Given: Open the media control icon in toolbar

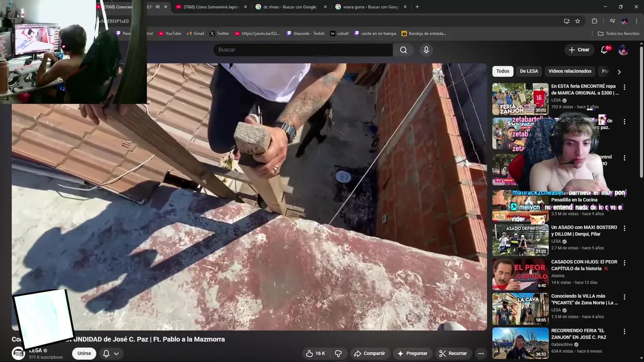Looking at the screenshot, I should coord(612,21).
